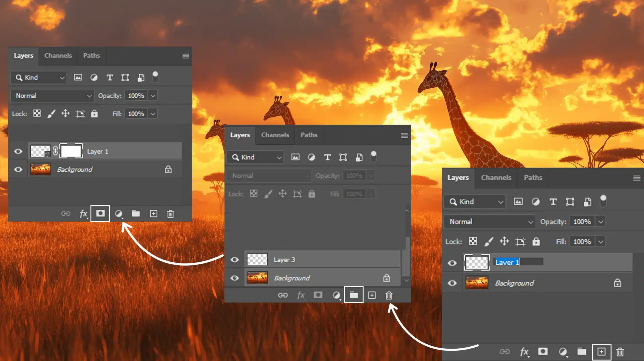Hide the Background layer in left panel
Image resolution: width=644 pixels, height=361 pixels.
pyautogui.click(x=18, y=170)
